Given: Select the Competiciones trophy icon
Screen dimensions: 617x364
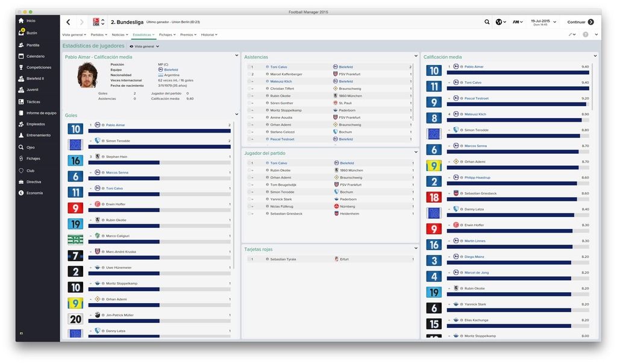Looking at the screenshot, I should point(21,67).
